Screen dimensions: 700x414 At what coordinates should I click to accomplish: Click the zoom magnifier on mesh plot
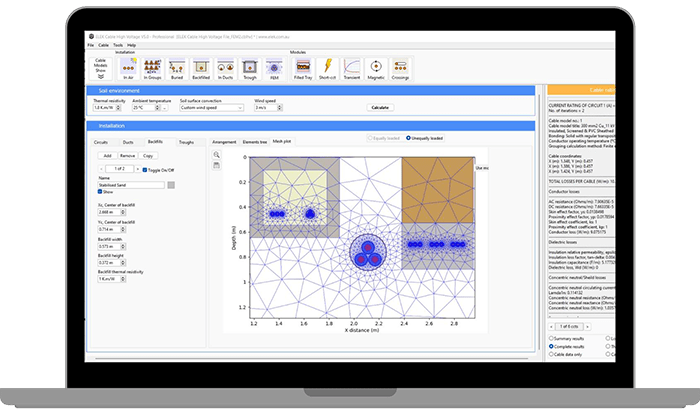click(217, 155)
